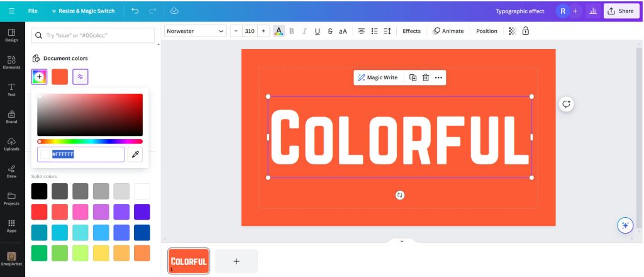Open the File menu
Viewport: 644px width, 277px height.
[33, 11]
